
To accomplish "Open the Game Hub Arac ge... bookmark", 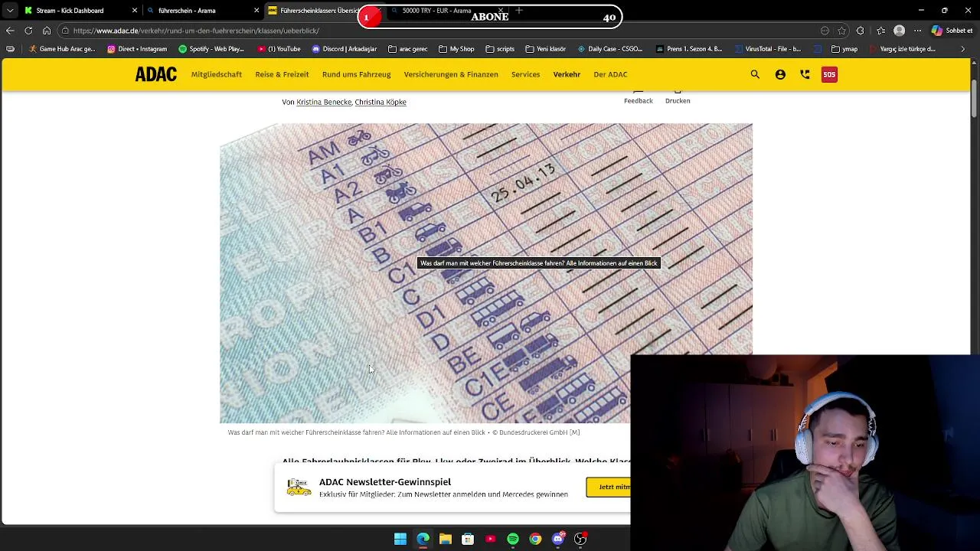I will [62, 49].
